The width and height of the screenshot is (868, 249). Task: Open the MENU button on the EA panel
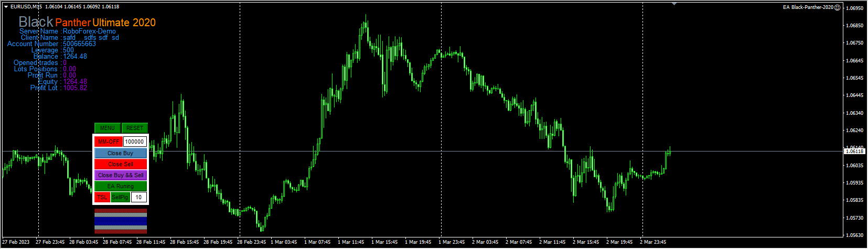[x=108, y=128]
